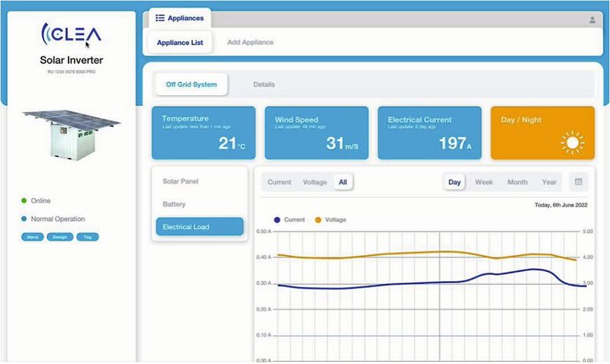The image size is (610, 364).
Task: Filter chart to Current only
Action: (x=279, y=182)
